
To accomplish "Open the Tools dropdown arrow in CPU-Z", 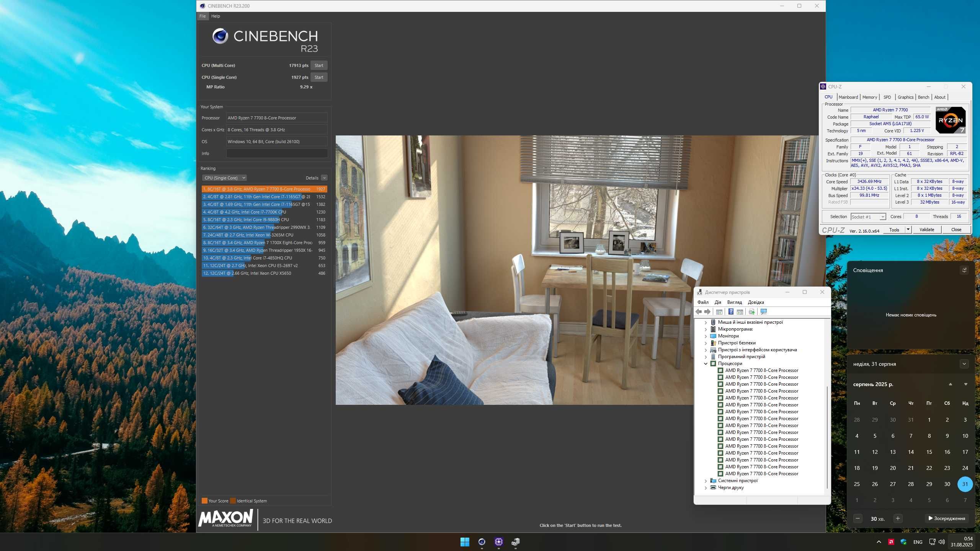I will pos(908,230).
